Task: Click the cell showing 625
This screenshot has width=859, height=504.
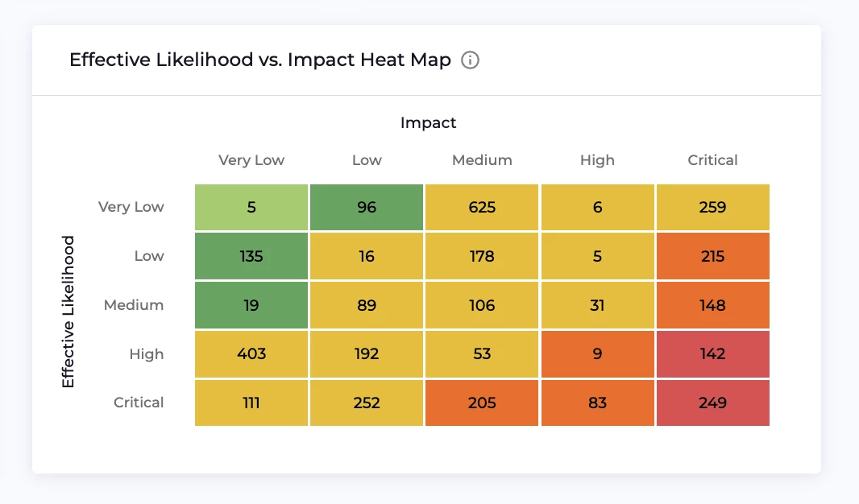Action: [x=482, y=208]
